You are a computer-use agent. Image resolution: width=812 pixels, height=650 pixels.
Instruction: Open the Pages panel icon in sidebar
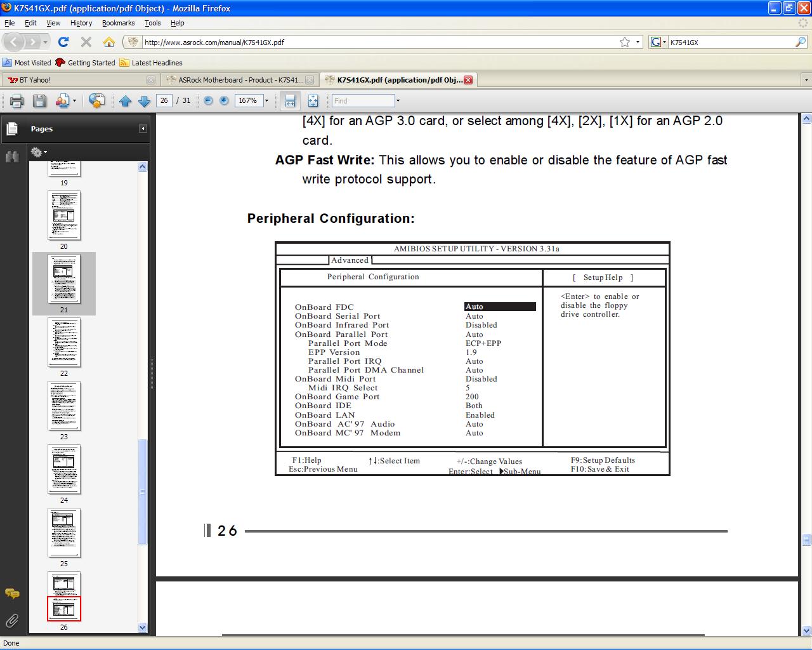(11, 129)
